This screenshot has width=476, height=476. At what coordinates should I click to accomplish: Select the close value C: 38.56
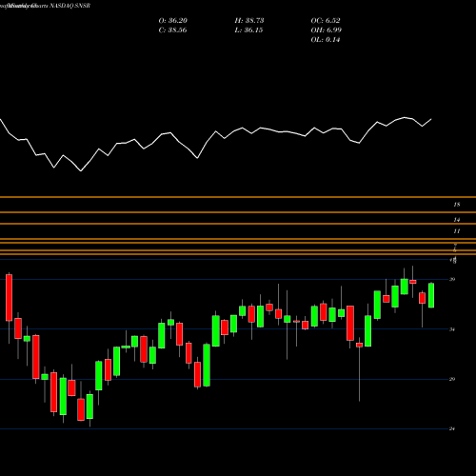[172, 30]
